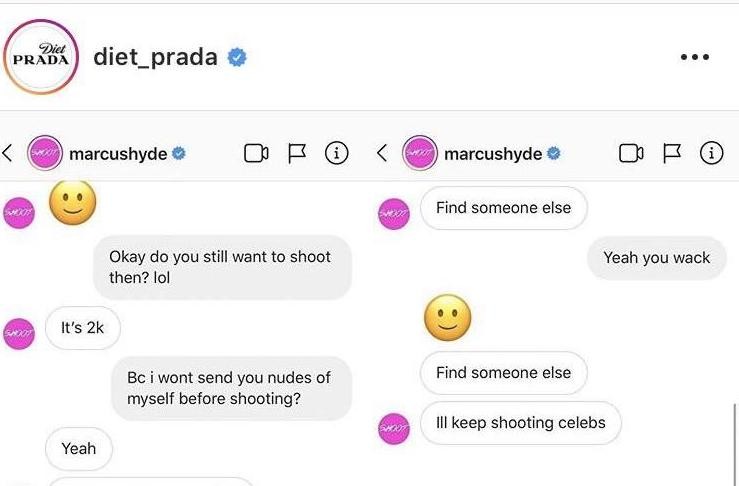Click the flag icon in left chat
The height and width of the screenshot is (486, 739).
pos(297,153)
